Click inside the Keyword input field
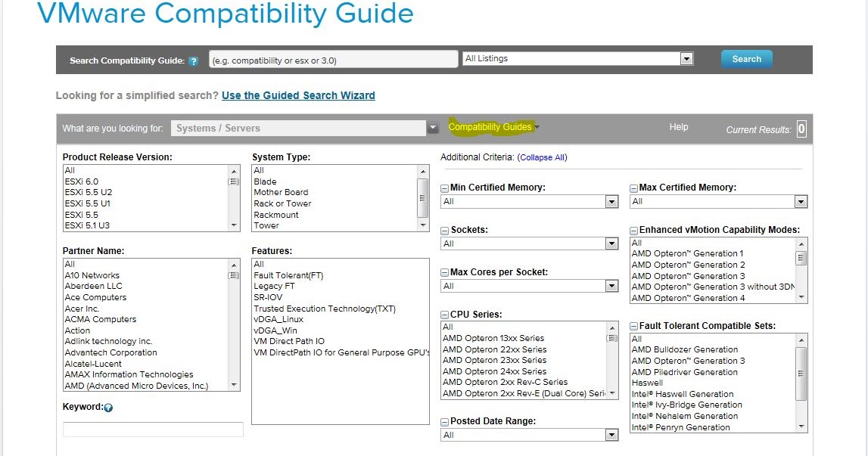Image resolution: width=868 pixels, height=456 pixels. [151, 429]
